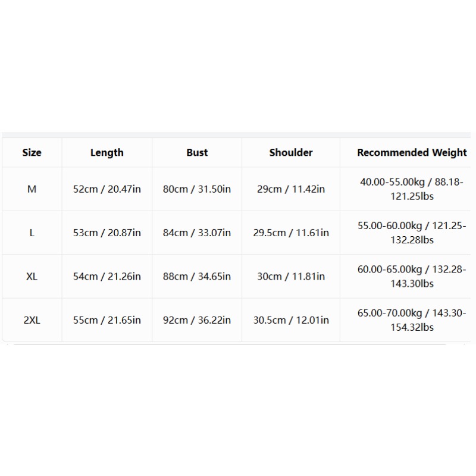Click the 88cm / 34.65in bust cell

click(197, 277)
